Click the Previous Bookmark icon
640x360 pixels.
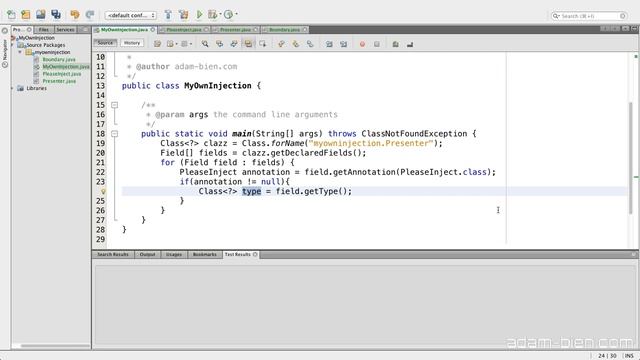click(281, 44)
